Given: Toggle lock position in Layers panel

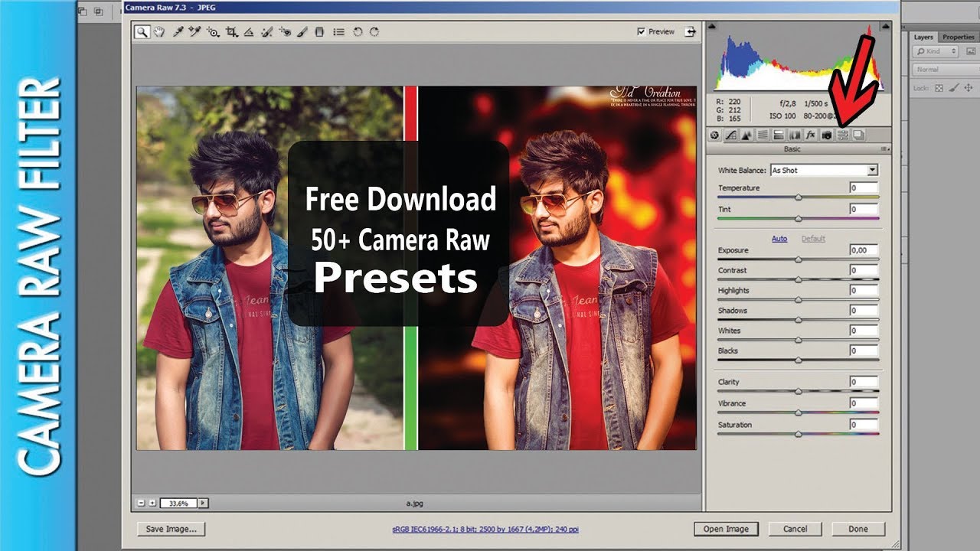Looking at the screenshot, I should (x=969, y=88).
